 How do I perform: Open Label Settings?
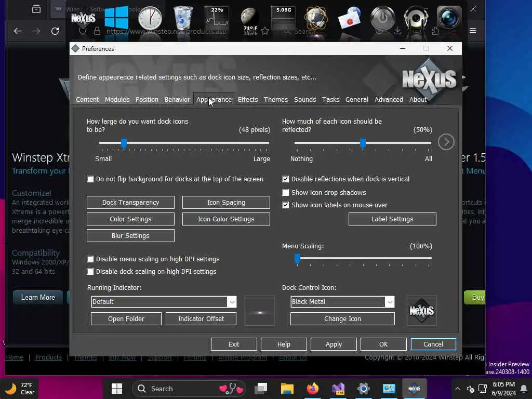click(x=392, y=219)
